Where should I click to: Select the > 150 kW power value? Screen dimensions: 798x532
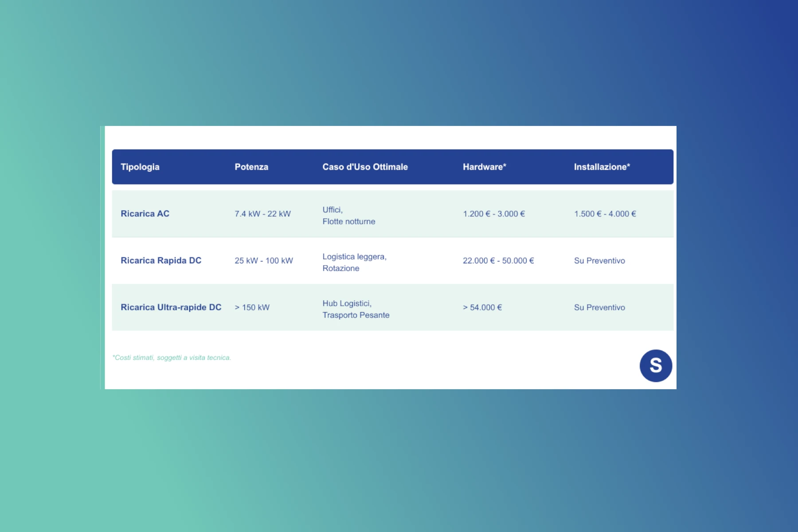pos(252,307)
